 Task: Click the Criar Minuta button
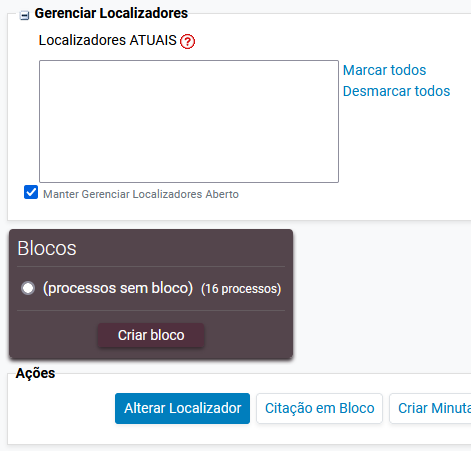(x=430, y=408)
